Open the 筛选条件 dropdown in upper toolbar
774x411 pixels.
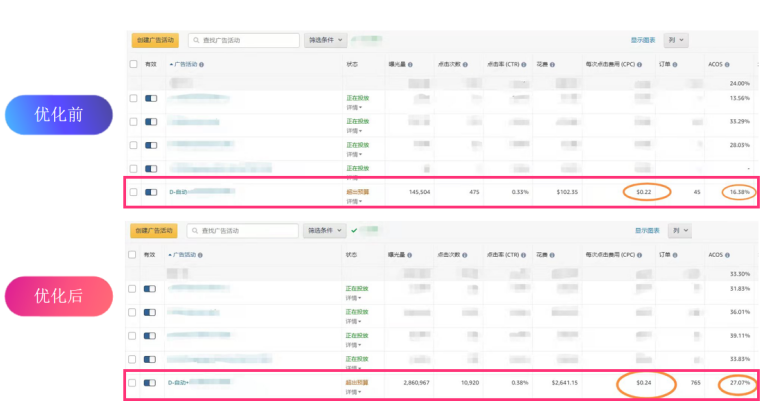pyautogui.click(x=326, y=40)
